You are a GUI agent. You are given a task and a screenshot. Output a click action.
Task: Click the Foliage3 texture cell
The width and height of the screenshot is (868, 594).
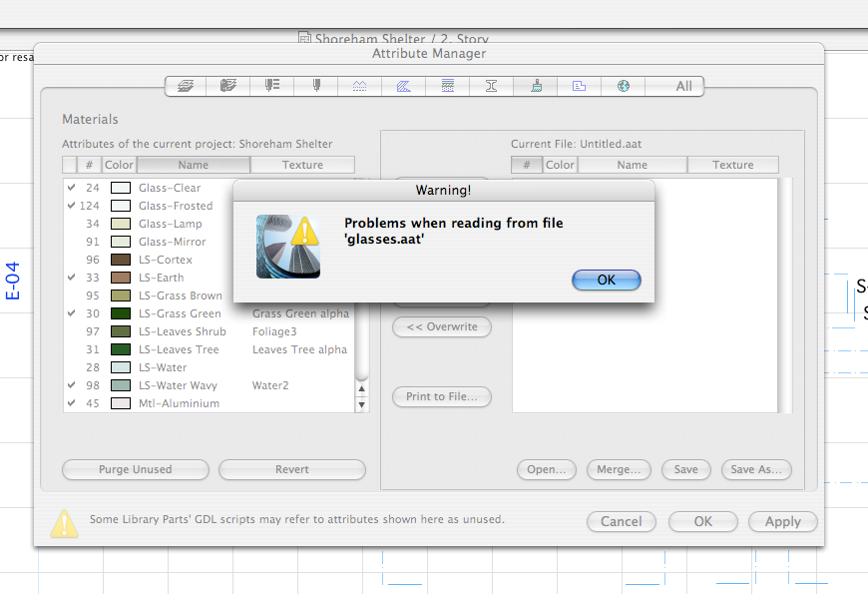(274, 331)
